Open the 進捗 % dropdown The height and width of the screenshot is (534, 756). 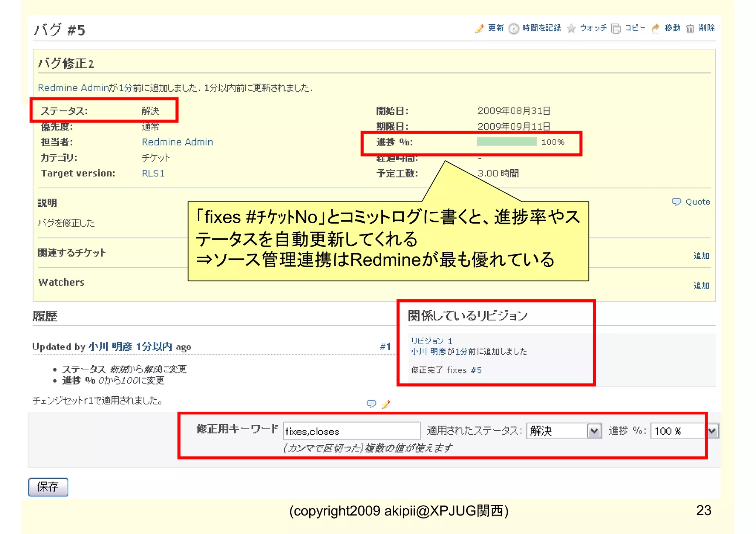click(x=685, y=431)
